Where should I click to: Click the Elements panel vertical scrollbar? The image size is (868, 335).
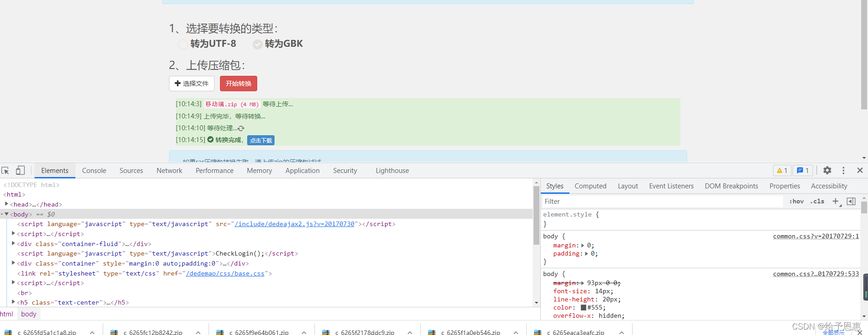click(x=536, y=215)
